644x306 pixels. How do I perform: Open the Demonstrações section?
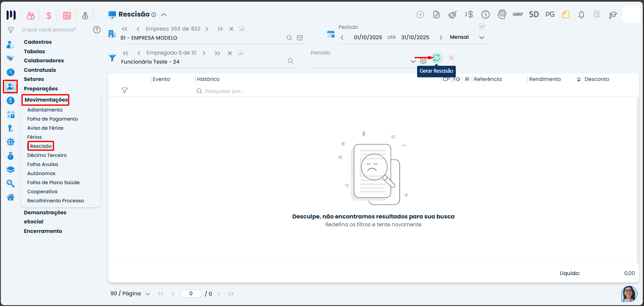point(45,213)
